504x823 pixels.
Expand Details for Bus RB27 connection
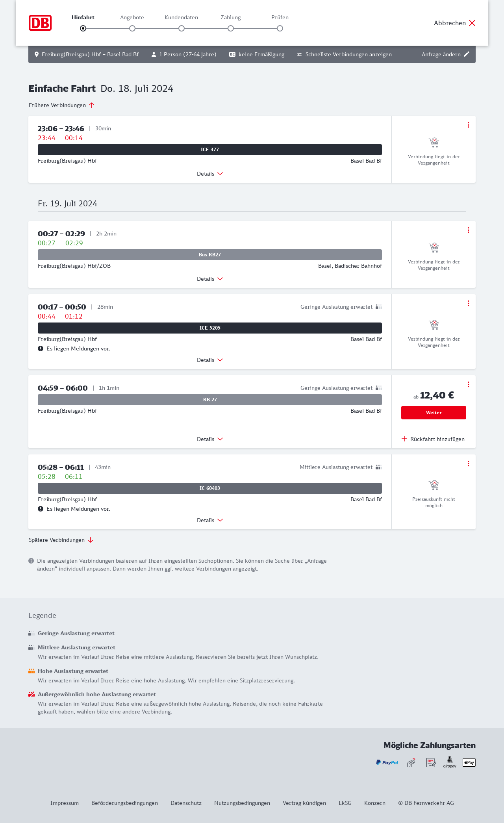tap(210, 279)
